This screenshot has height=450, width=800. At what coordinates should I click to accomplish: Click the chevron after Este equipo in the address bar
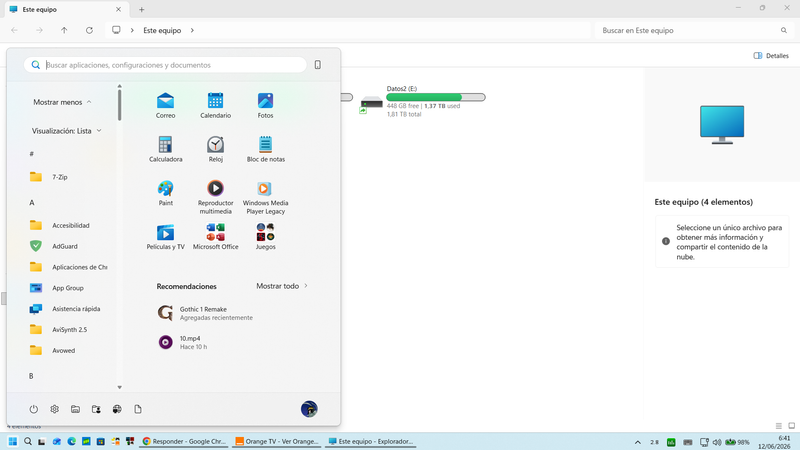point(192,30)
